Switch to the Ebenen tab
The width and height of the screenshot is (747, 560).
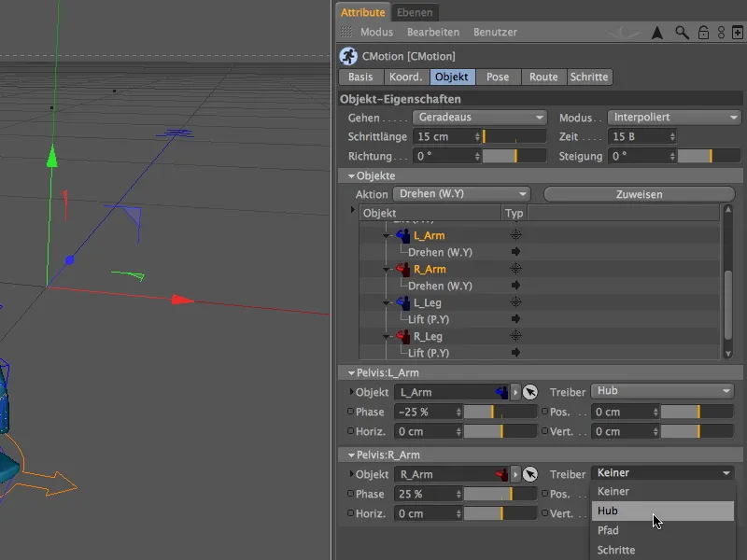pyautogui.click(x=414, y=12)
